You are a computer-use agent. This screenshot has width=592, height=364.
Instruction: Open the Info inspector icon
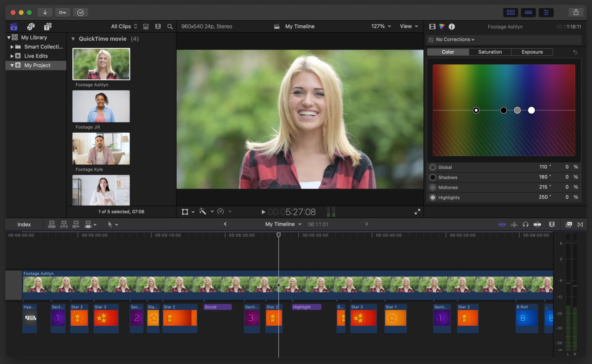(x=452, y=27)
